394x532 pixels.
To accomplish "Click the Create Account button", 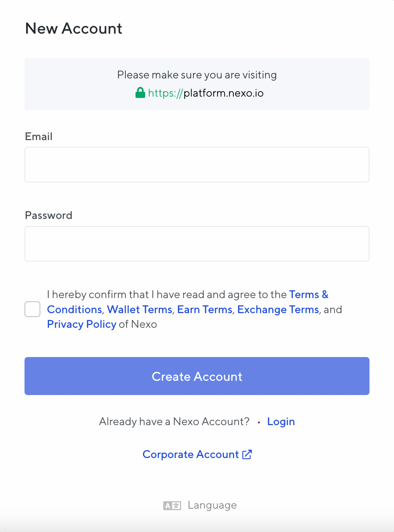I will (x=197, y=376).
